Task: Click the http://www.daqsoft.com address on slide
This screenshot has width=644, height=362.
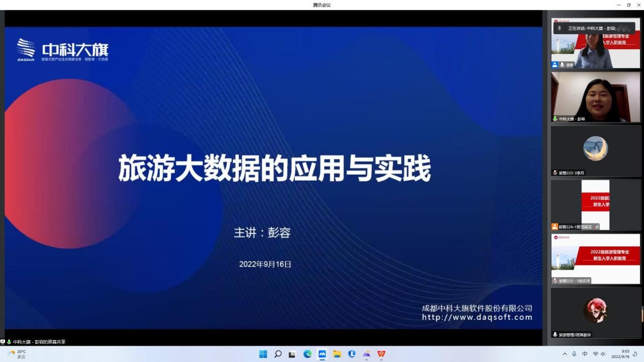Action: tap(477, 317)
